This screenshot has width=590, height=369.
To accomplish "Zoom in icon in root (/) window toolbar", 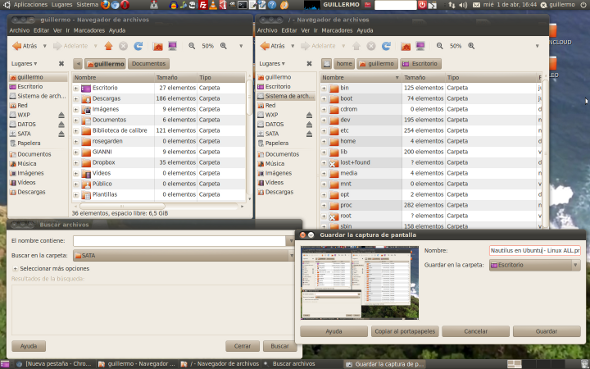I will (x=471, y=46).
